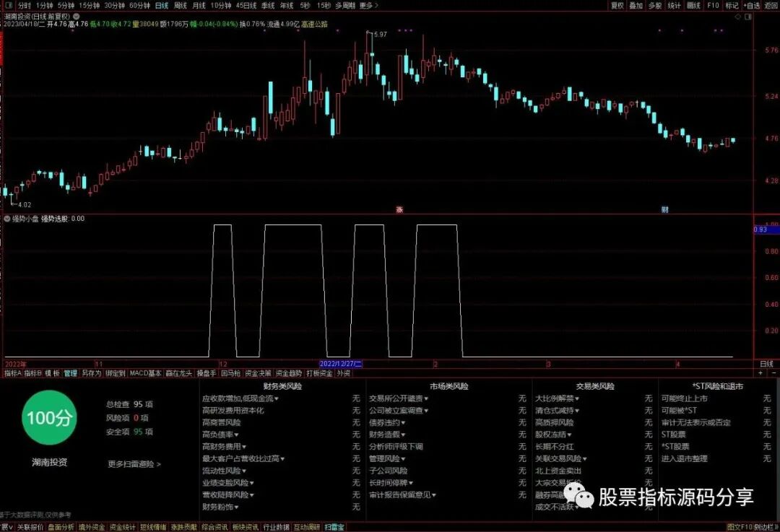Select the MACD基本 indicator tab

(146, 373)
